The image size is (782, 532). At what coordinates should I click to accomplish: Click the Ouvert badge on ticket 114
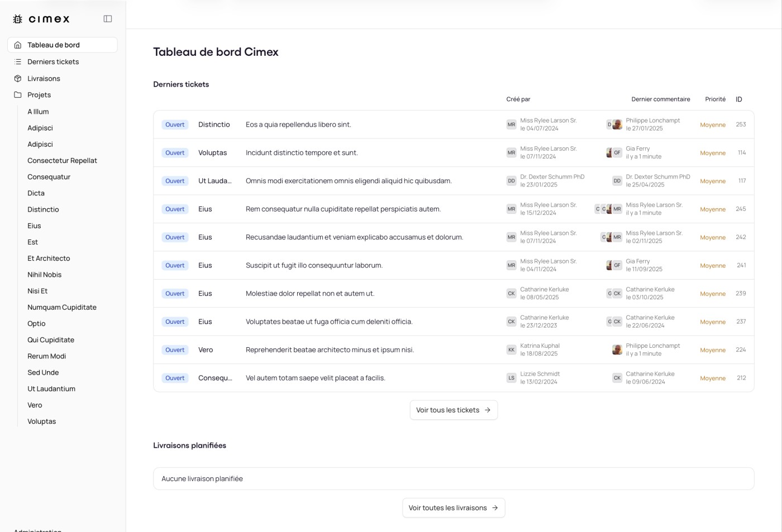tap(175, 153)
